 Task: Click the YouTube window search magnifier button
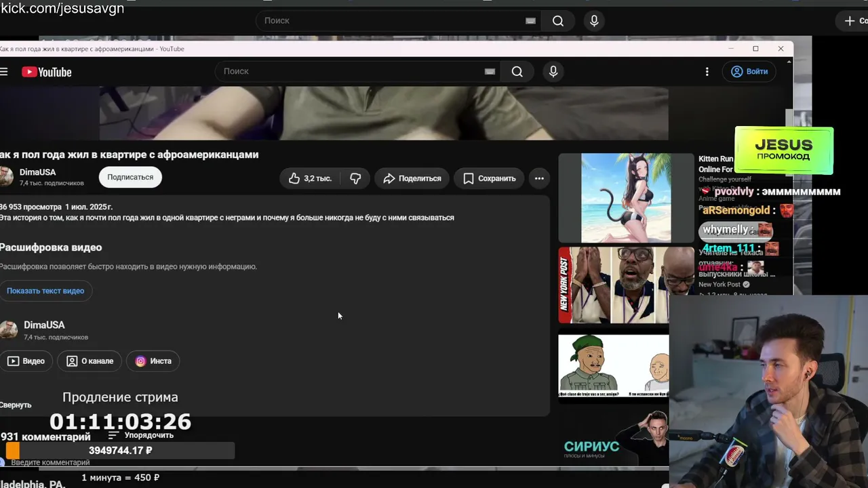click(x=517, y=71)
